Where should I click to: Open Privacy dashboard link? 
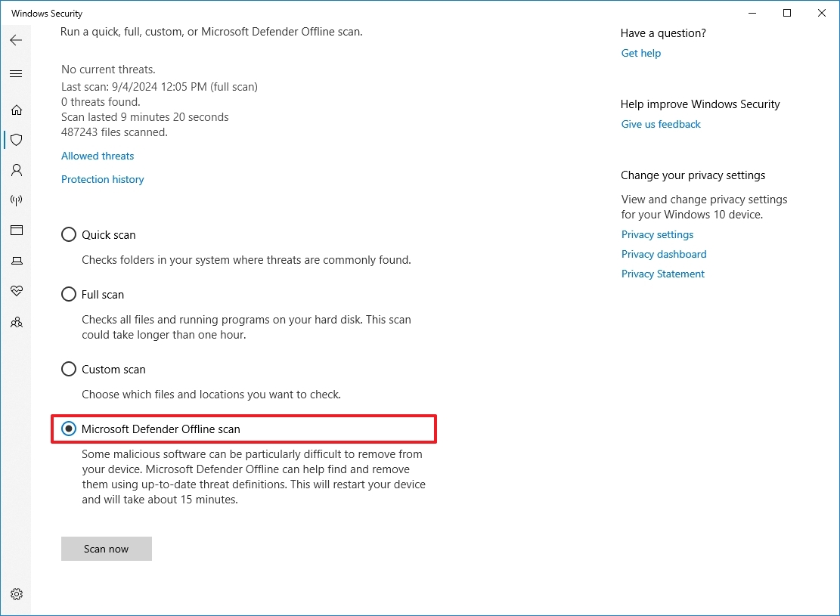point(664,254)
